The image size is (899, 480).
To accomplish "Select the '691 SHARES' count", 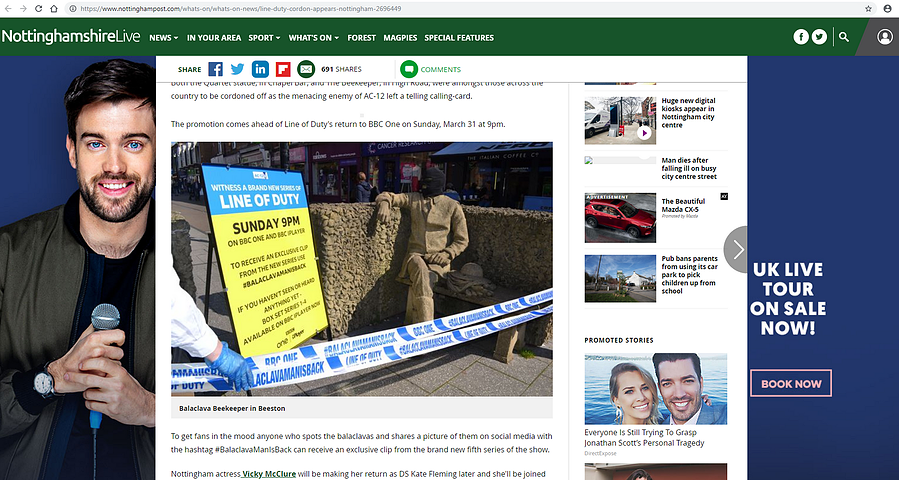I will 341,69.
